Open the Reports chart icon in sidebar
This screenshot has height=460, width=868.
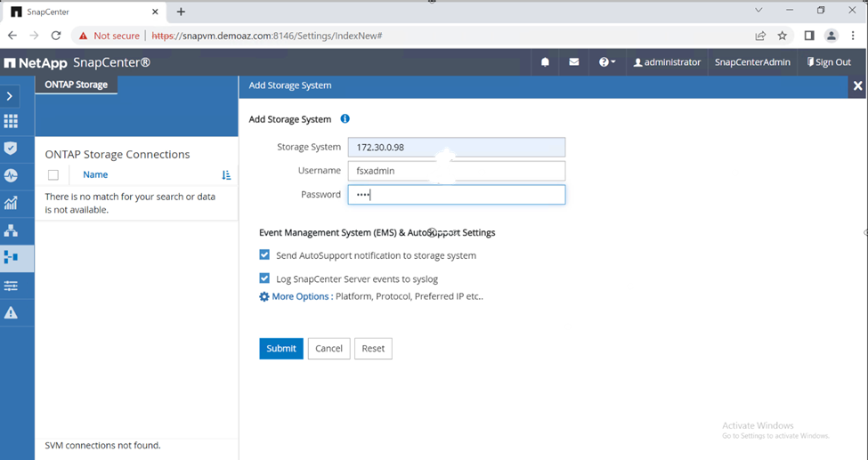[x=11, y=203]
